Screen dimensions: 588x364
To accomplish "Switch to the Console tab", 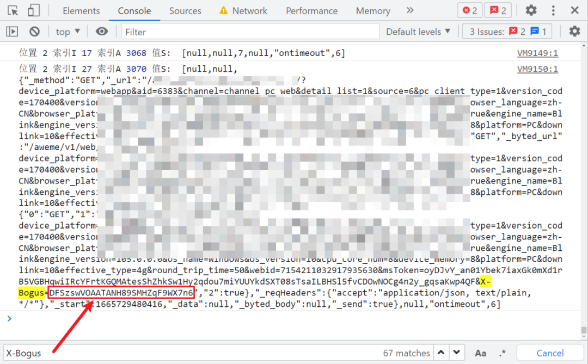I will 134,11.
